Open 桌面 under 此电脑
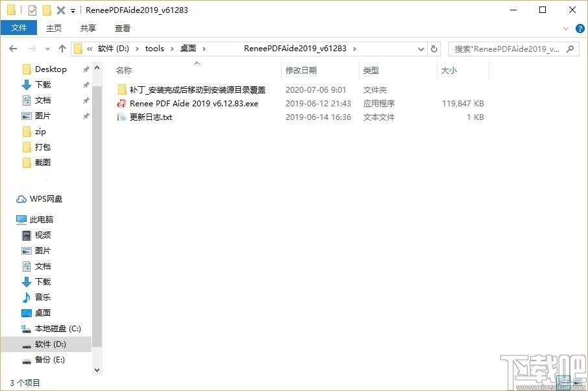Image resolution: width=588 pixels, height=391 pixels. (x=43, y=313)
